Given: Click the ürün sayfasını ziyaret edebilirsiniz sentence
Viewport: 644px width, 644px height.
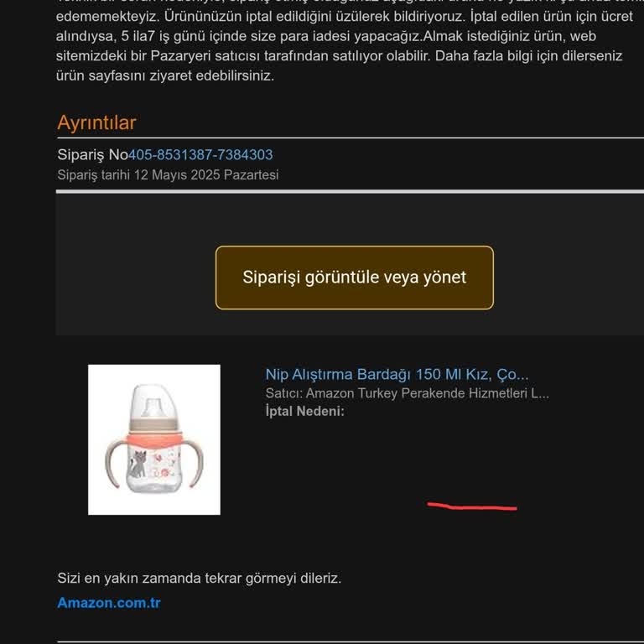Looking at the screenshot, I should point(165,75).
